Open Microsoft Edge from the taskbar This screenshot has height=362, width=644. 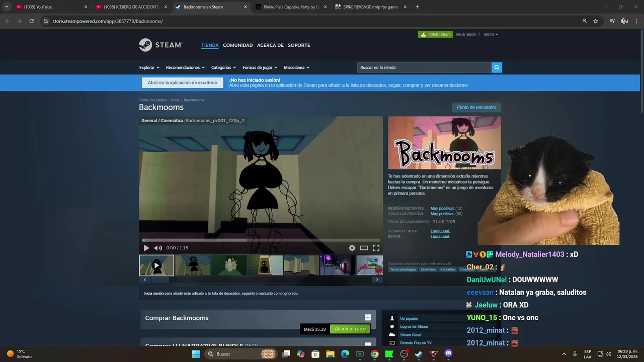[345, 354]
